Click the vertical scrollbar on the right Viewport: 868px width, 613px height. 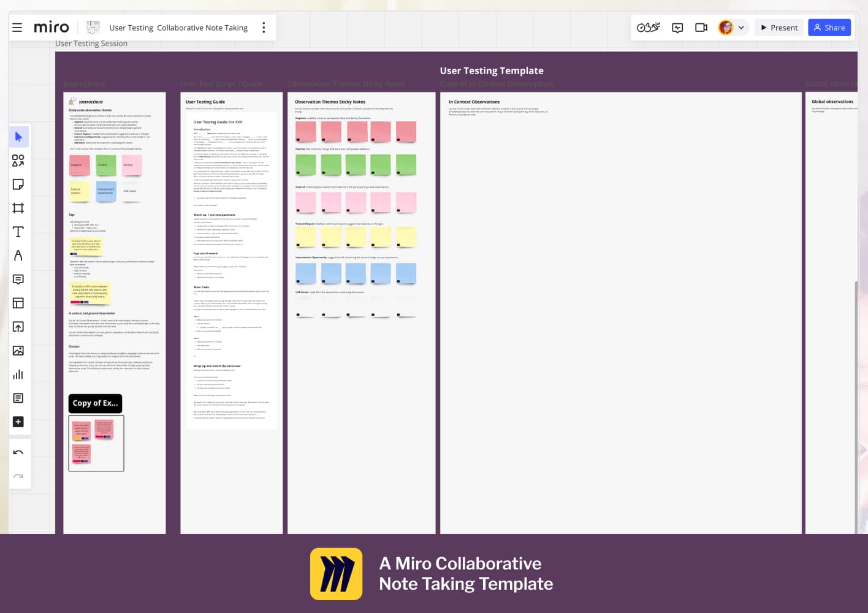pos(856,407)
